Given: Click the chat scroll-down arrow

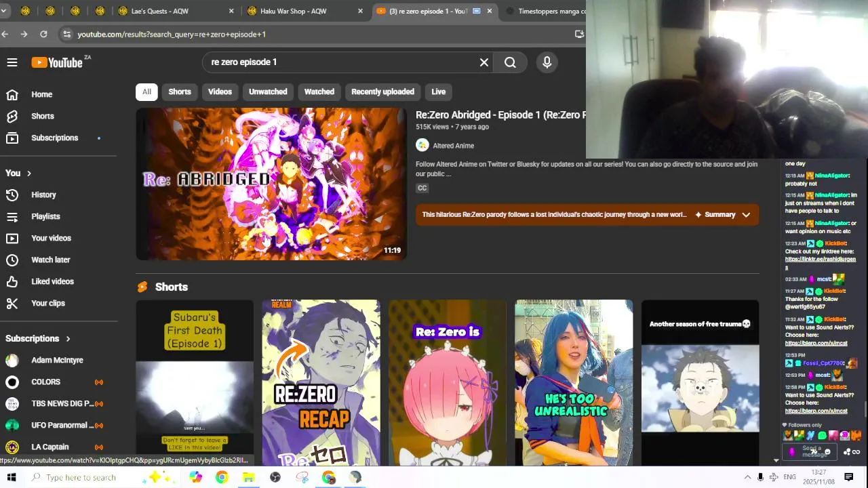Looking at the screenshot, I should click(776, 460).
